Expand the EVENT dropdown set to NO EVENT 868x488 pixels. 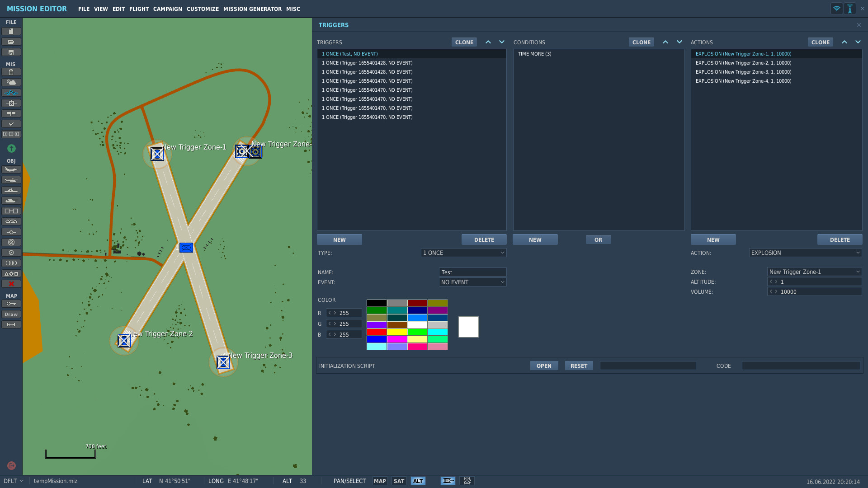click(472, 282)
